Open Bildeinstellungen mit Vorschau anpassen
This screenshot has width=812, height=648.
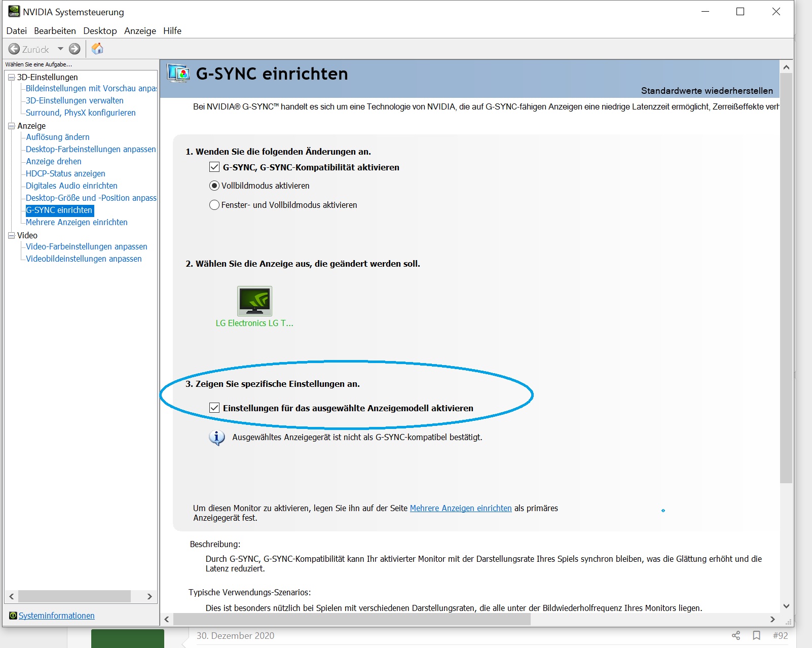(x=91, y=88)
